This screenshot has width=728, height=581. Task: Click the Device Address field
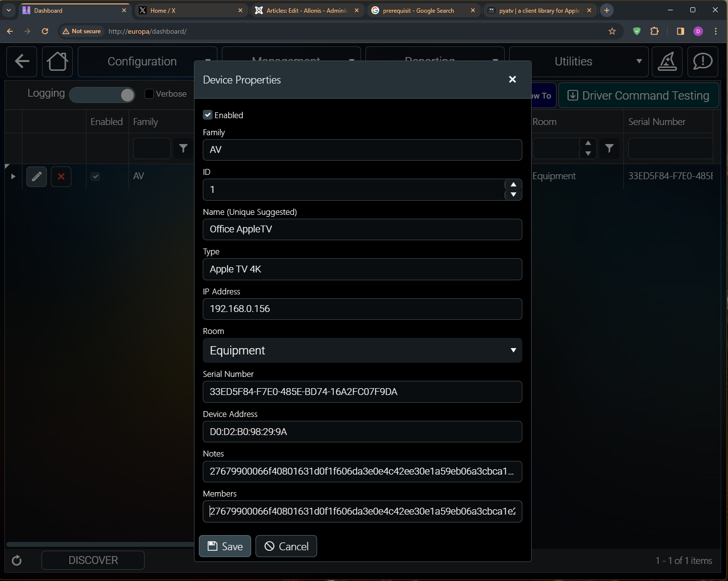(x=363, y=432)
